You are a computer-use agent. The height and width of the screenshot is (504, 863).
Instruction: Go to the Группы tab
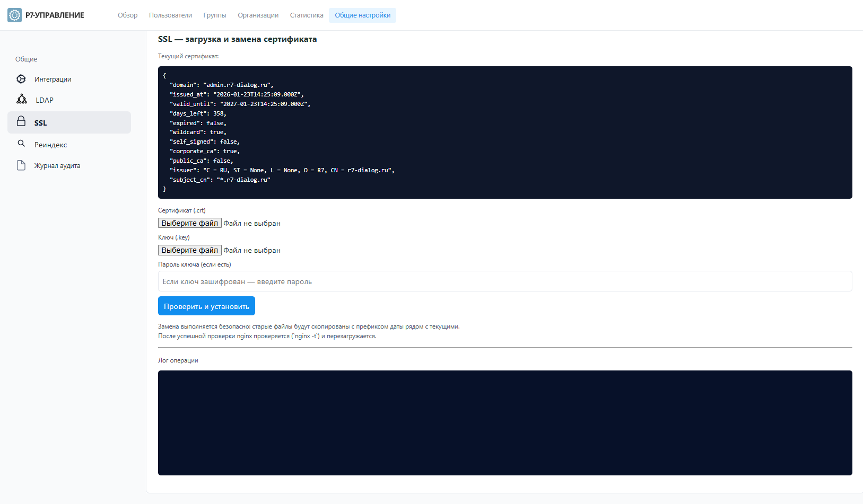click(215, 15)
